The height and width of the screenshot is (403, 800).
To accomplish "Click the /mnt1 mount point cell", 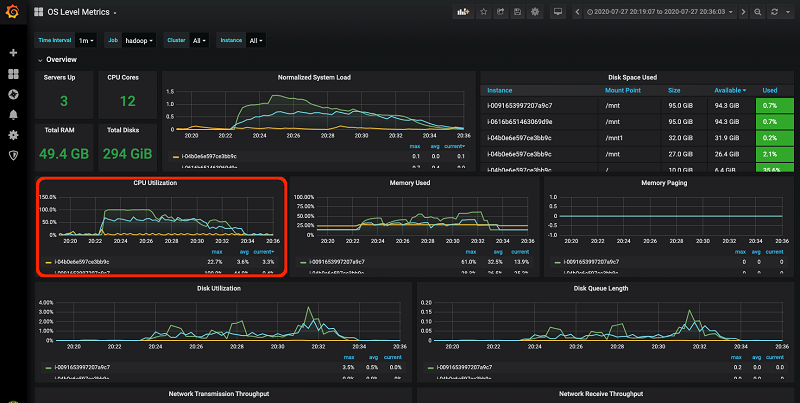I will pos(615,138).
